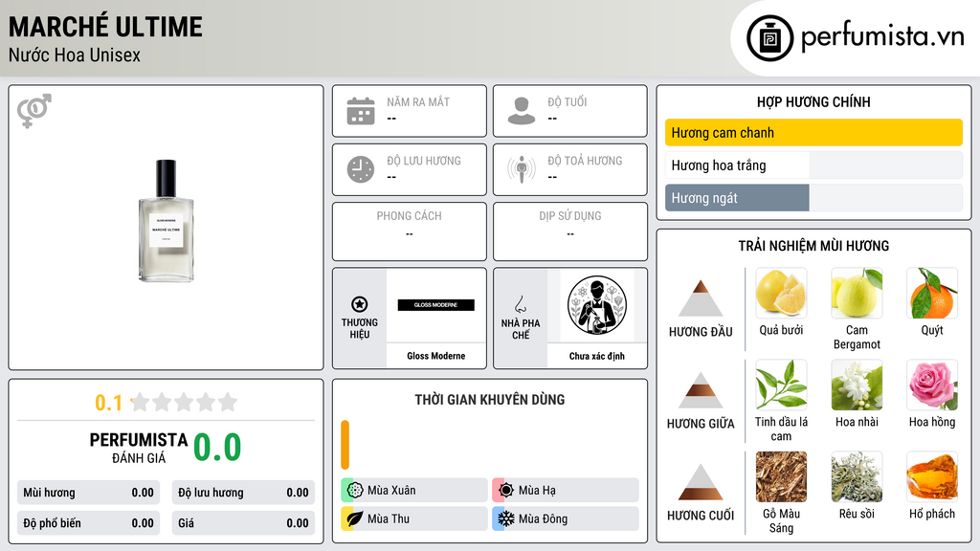980x551 pixels.
Task: Click the Hương giữa pyramid icon
Action: pyautogui.click(x=701, y=390)
